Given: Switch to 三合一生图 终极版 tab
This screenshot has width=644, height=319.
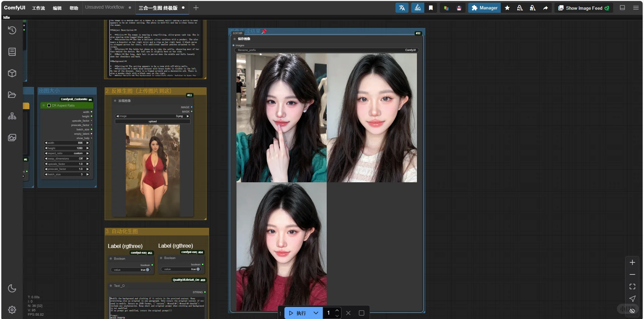Looking at the screenshot, I should coord(158,8).
